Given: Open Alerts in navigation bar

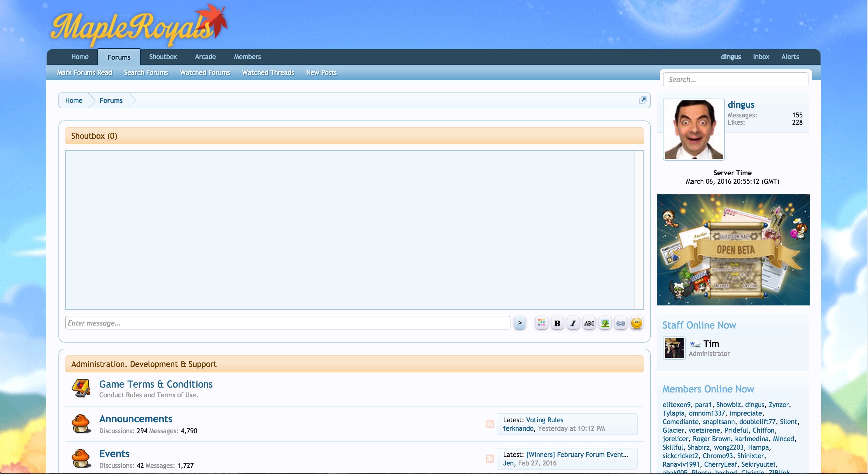Looking at the screenshot, I should pos(790,57).
